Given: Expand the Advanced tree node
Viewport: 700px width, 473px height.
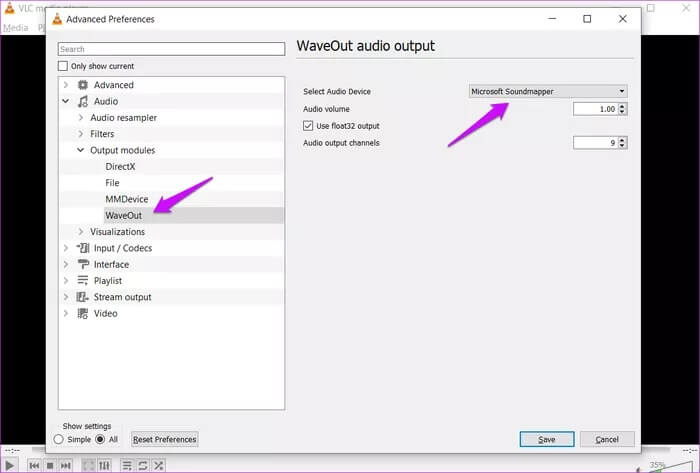Looking at the screenshot, I should (66, 85).
